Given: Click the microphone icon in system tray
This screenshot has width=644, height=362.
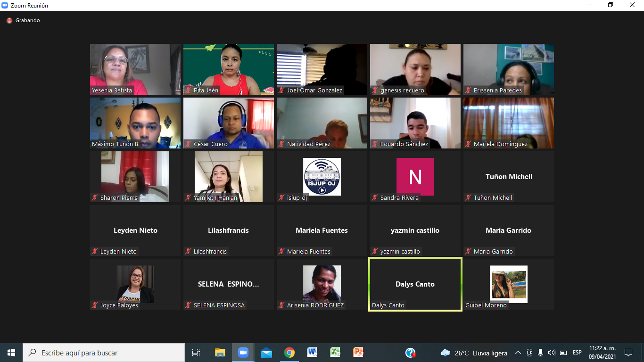Looking at the screenshot, I should point(540,353).
